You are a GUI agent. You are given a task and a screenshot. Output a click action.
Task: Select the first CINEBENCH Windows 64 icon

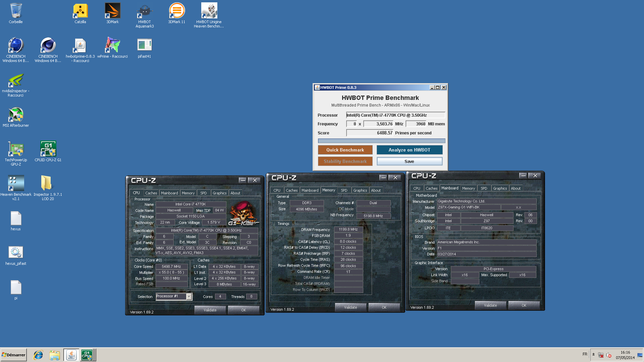[16, 50]
